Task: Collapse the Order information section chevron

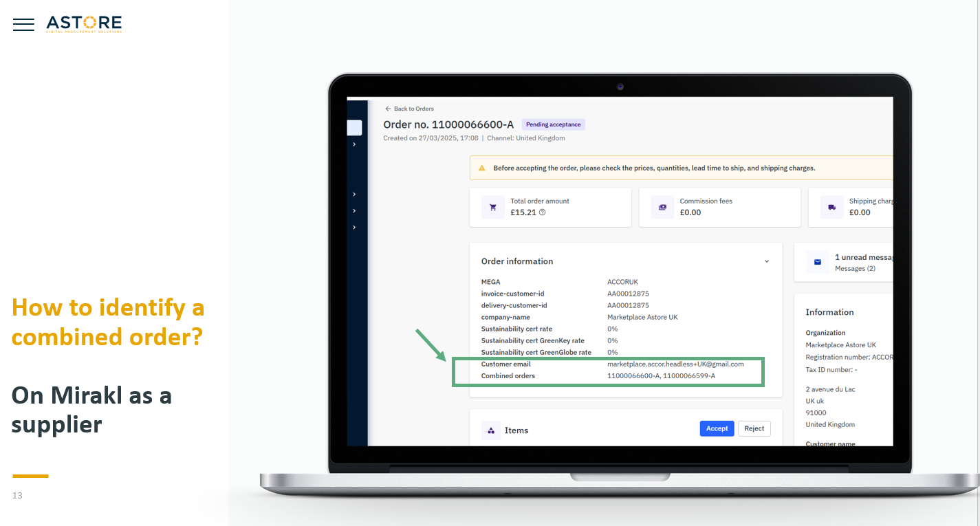Action: pos(767,261)
